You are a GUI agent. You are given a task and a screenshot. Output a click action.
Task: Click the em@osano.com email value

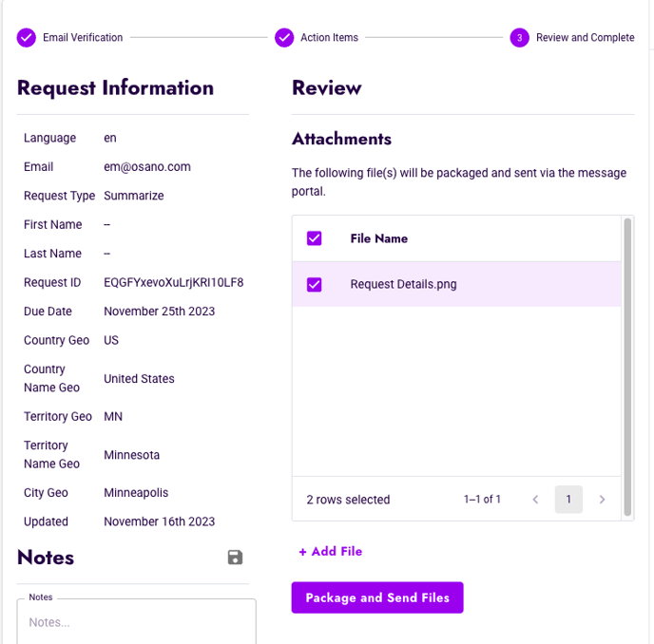click(147, 166)
